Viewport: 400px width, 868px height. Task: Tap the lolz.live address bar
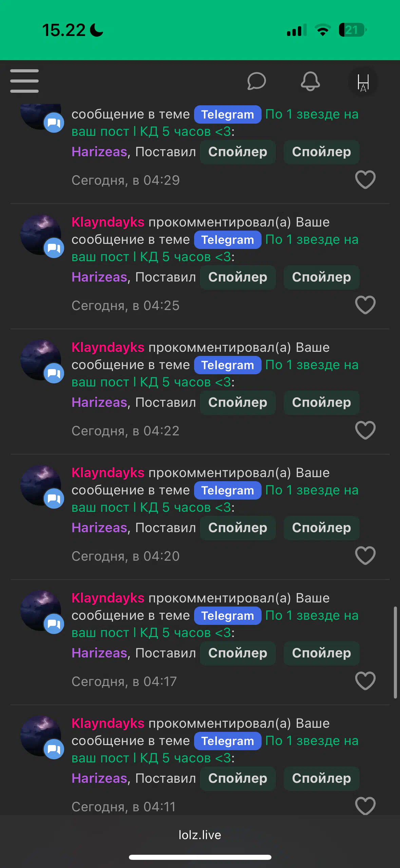[x=200, y=835]
